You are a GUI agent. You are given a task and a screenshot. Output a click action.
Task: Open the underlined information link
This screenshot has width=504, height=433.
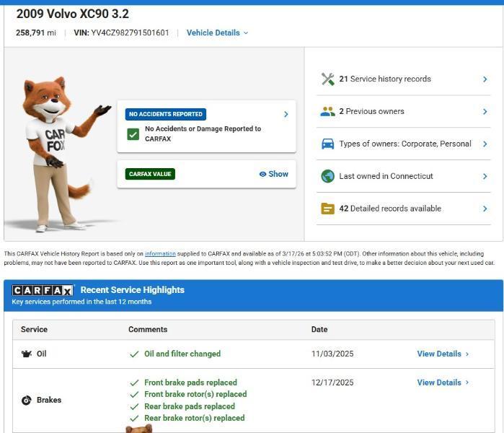tap(160, 254)
